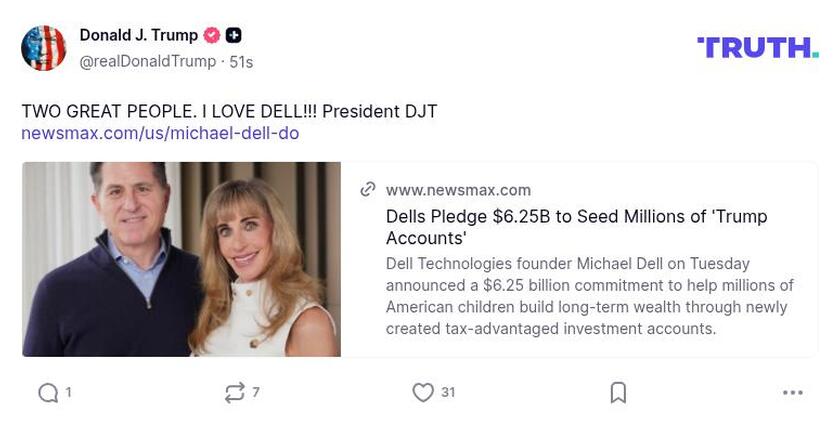
Task: Click the 51s post timestamp
Action: 241,61
